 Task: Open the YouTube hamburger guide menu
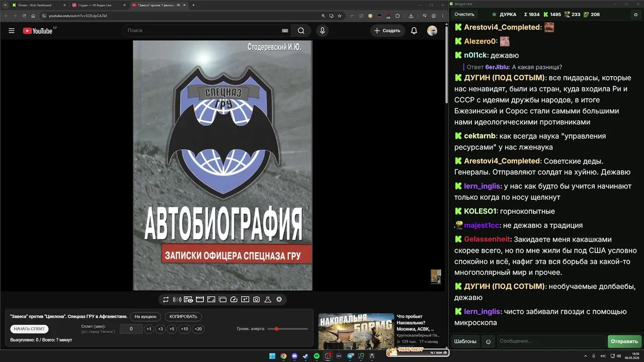click(x=12, y=31)
